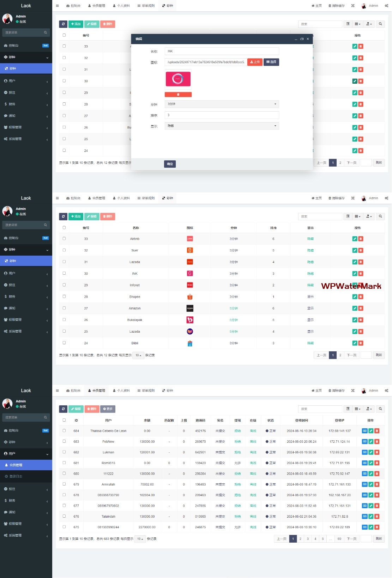Click green edit icon for user Amirullah
The image size is (392, 578).
coord(371,484)
